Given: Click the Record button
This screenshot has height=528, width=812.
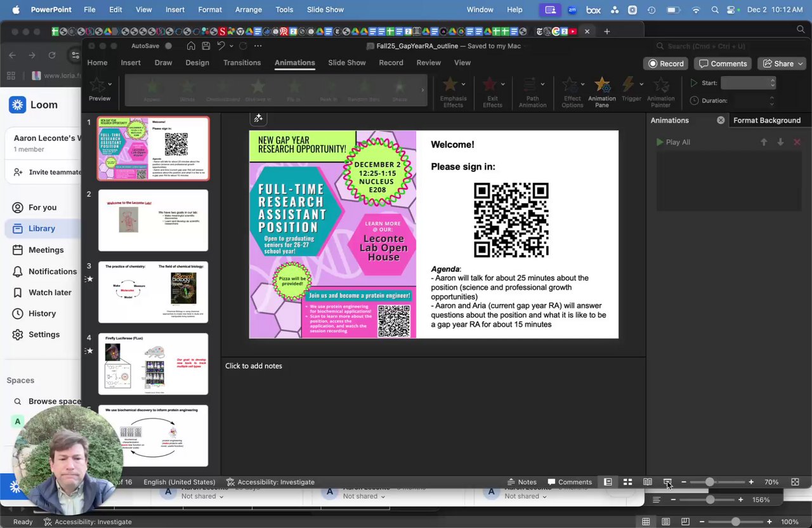Looking at the screenshot, I should pos(665,63).
